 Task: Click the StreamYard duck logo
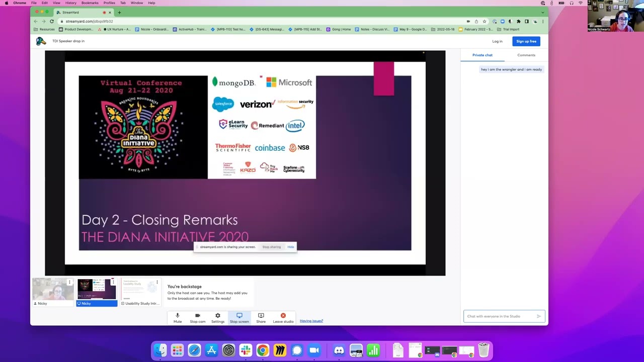coord(41,41)
